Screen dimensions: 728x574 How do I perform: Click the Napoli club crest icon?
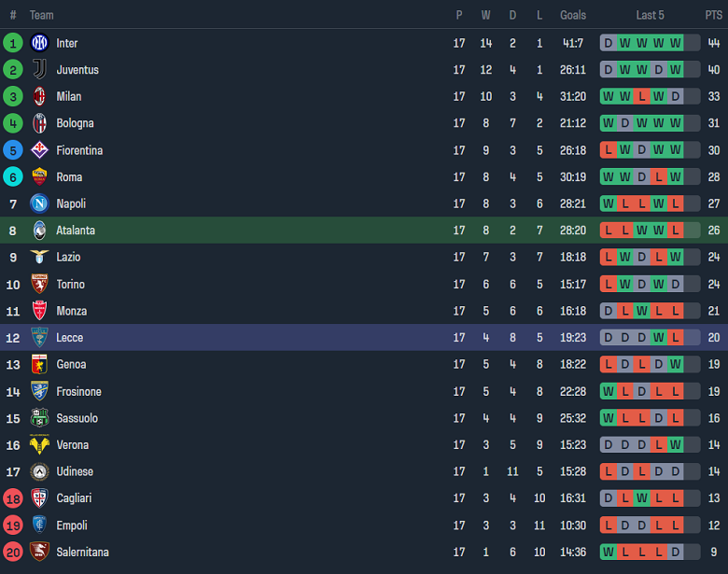pyautogui.click(x=39, y=203)
